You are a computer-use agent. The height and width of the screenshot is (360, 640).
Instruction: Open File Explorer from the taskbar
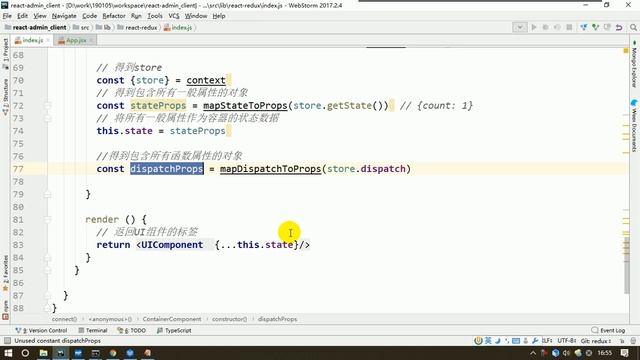43,353
